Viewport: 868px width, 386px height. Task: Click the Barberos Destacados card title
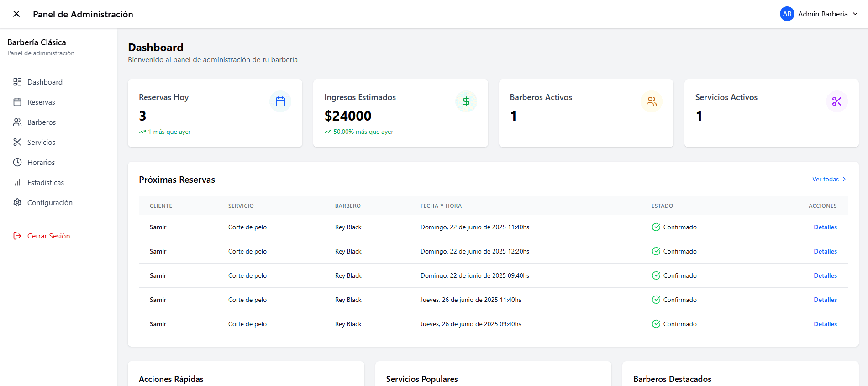[x=672, y=379]
